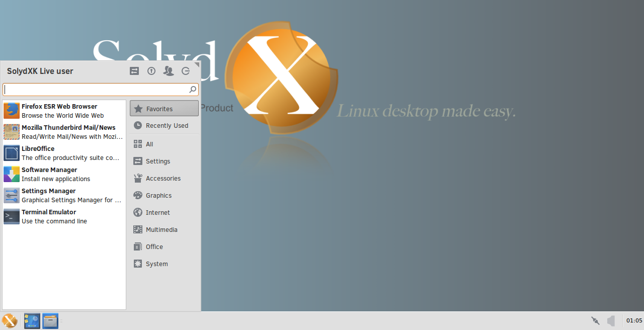Show Recently Used applications

coord(164,125)
